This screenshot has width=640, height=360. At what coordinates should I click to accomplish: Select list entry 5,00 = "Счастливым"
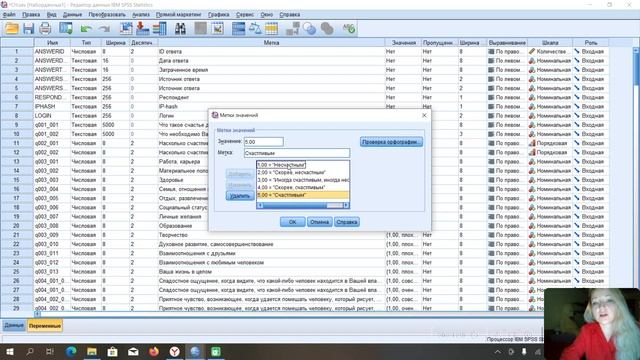[x=303, y=195]
